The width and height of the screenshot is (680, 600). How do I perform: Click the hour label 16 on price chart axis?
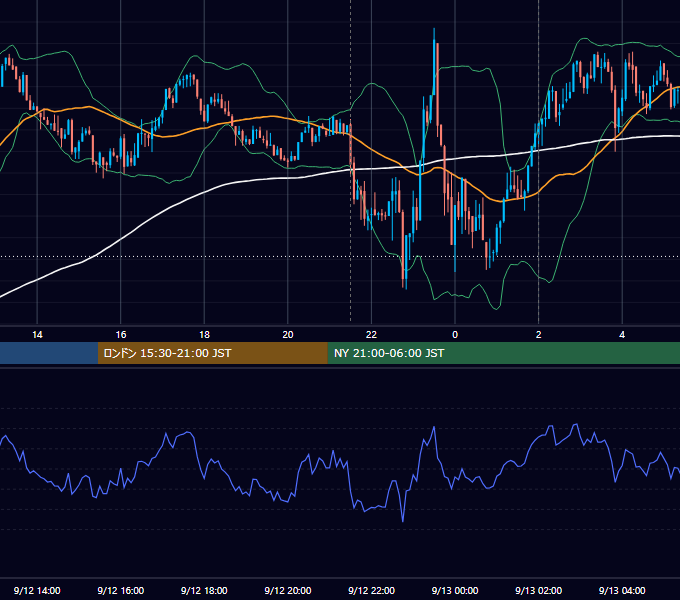(121, 335)
